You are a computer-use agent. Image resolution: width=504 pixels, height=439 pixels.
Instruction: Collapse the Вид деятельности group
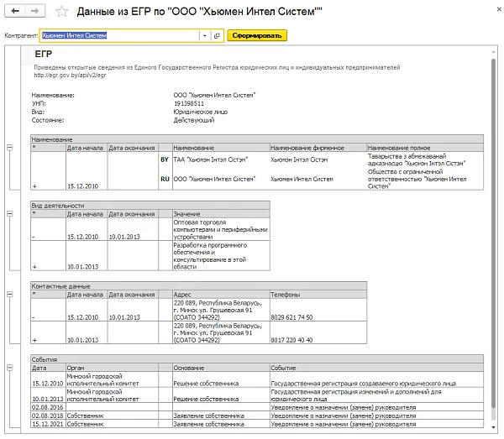[10, 213]
